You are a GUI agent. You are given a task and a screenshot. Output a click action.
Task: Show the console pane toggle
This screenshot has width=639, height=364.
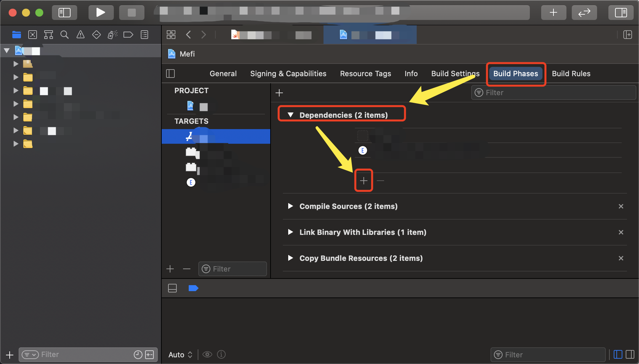(x=630, y=355)
